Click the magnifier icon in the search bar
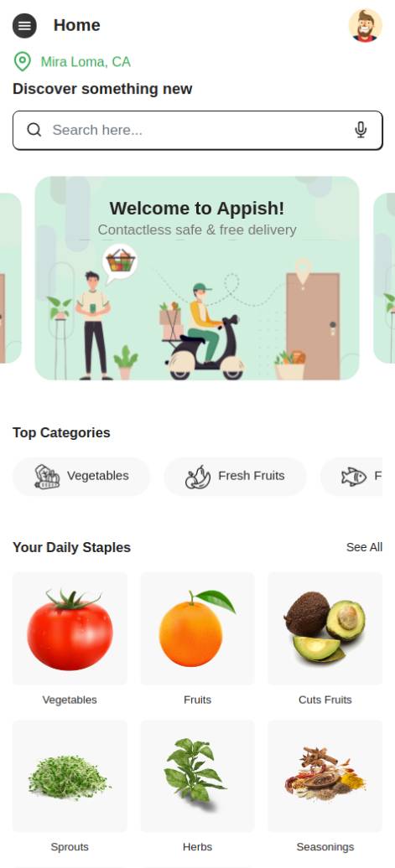 pyautogui.click(x=34, y=130)
